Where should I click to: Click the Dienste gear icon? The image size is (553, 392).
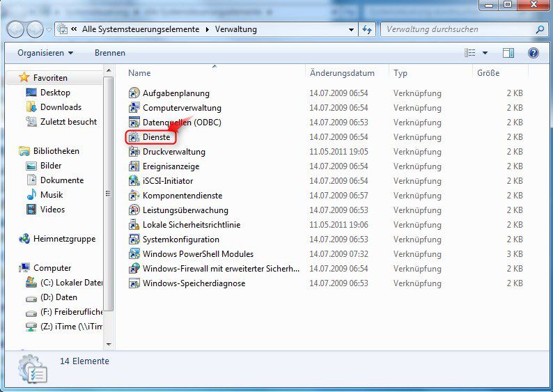pos(134,136)
